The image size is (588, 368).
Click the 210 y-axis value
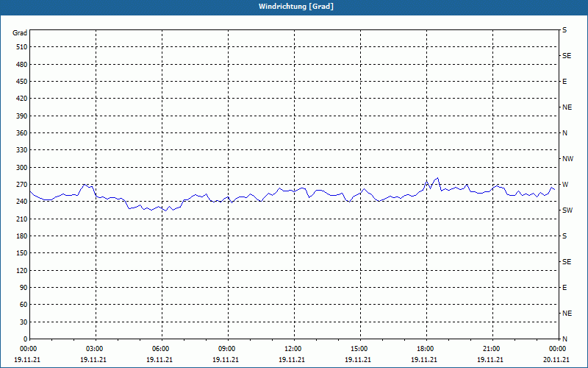(22, 219)
